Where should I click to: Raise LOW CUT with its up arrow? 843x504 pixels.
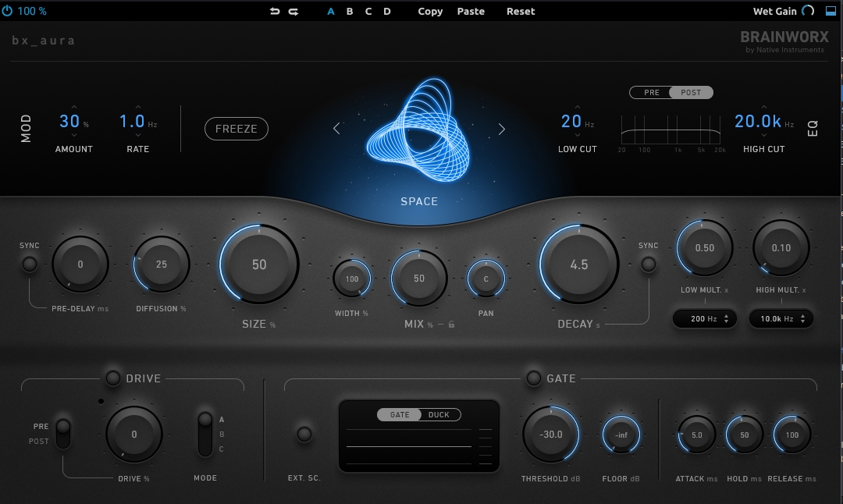[578, 107]
